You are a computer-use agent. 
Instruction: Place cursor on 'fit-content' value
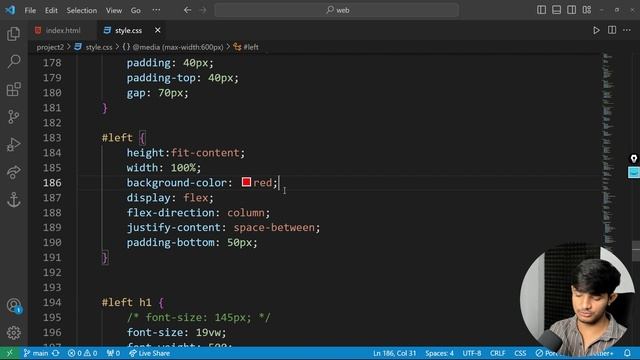[205, 153]
